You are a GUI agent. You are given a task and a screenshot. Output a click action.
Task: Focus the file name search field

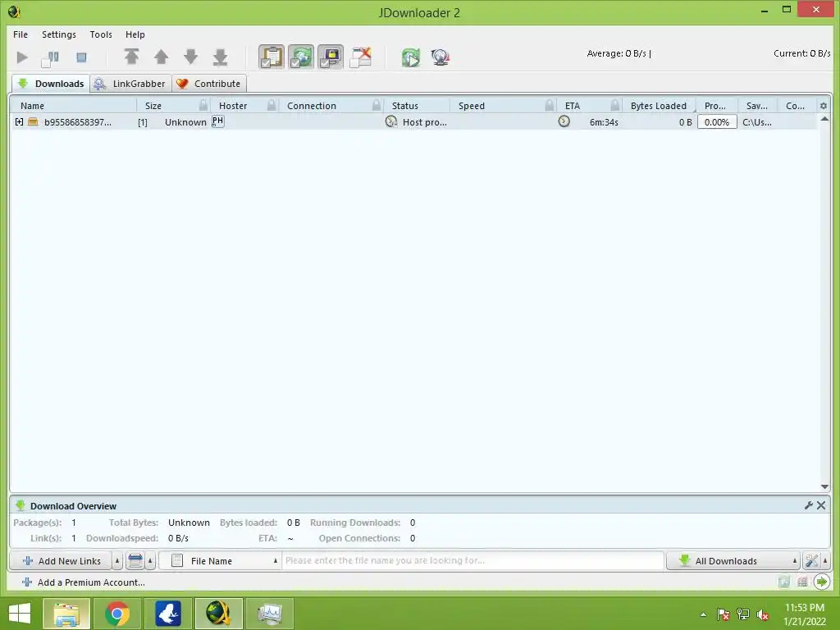coord(472,561)
